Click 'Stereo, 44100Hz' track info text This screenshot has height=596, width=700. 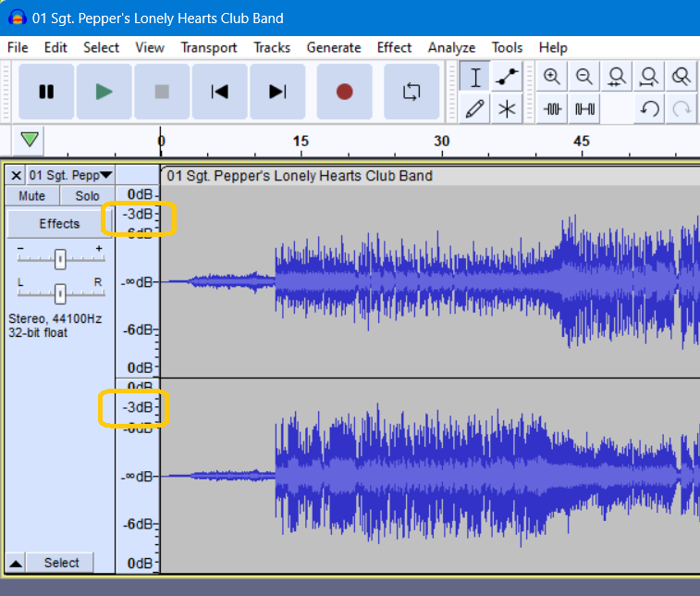pyautogui.click(x=55, y=318)
